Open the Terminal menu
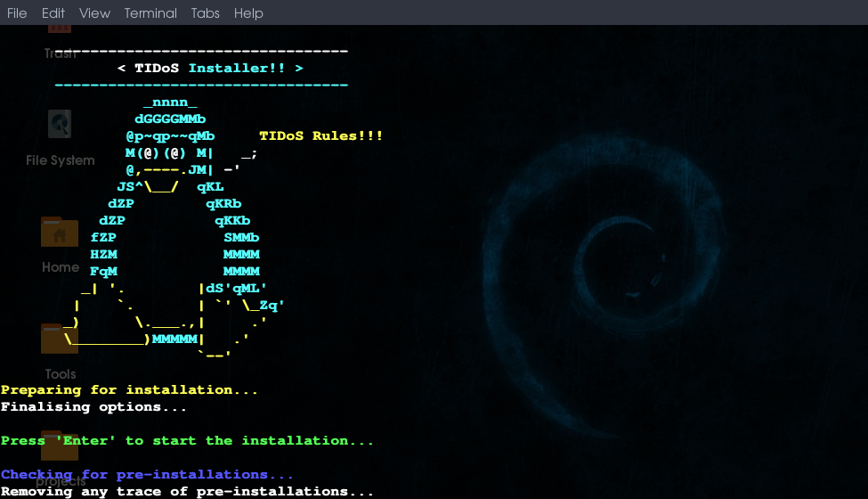 [x=150, y=12]
